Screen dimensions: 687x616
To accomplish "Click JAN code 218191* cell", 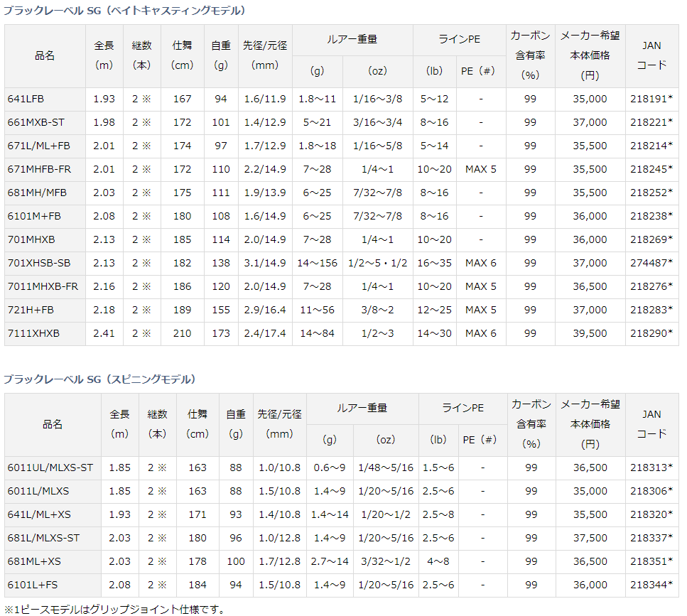I will click(x=651, y=99).
